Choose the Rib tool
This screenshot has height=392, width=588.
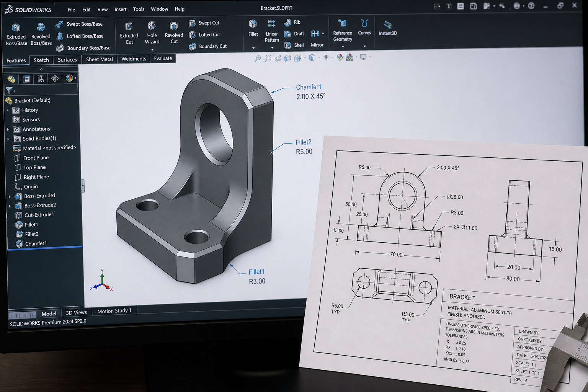[x=292, y=22]
